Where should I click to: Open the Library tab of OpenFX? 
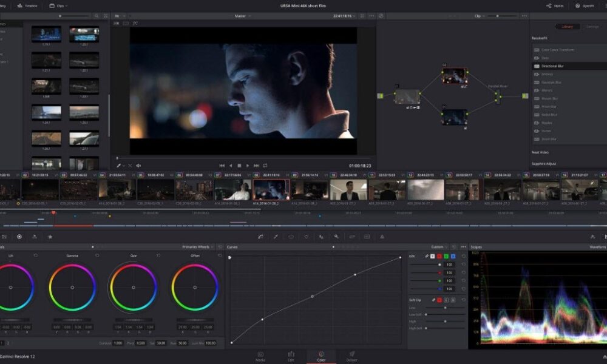(x=566, y=27)
